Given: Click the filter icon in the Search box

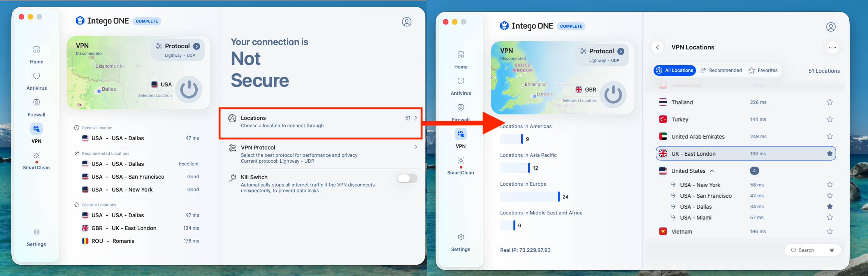Looking at the screenshot, I should point(831,250).
